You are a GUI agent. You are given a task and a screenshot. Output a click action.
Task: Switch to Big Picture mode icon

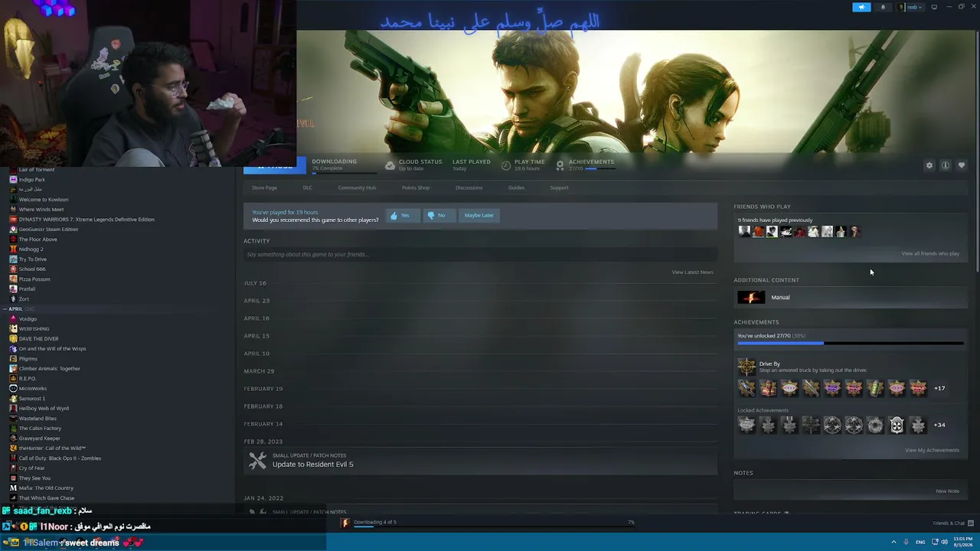(x=934, y=7)
